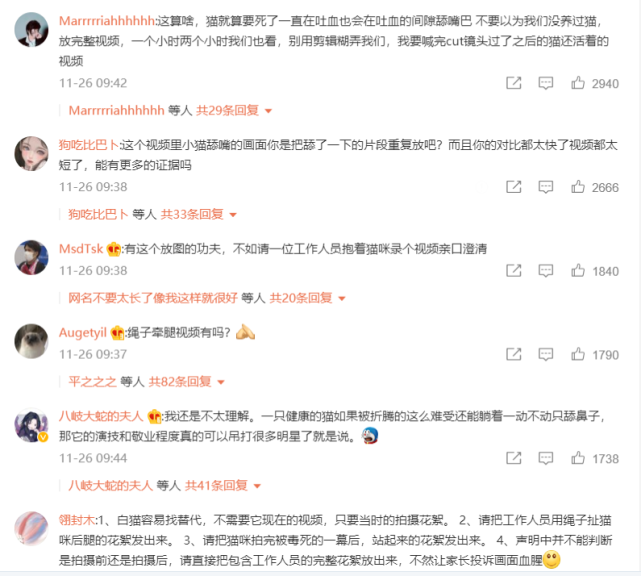Expand 共20条回复 under MsdTsk comment
The image size is (641, 576).
point(307,298)
